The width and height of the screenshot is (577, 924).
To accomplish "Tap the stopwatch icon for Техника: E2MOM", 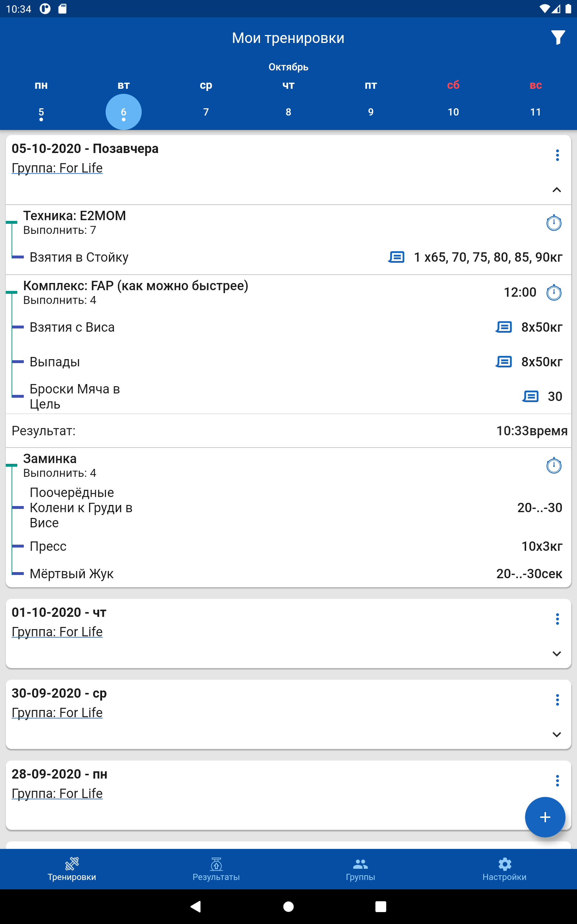I will [x=553, y=223].
